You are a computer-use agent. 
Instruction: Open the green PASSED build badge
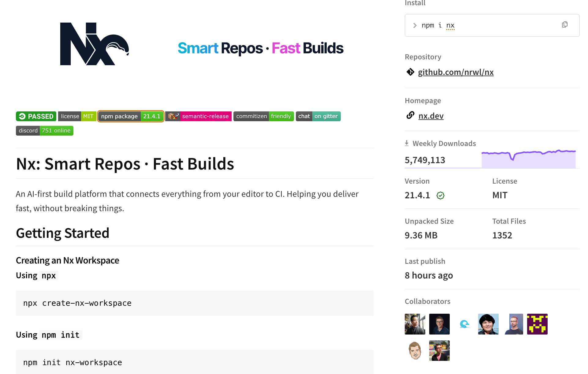36,116
